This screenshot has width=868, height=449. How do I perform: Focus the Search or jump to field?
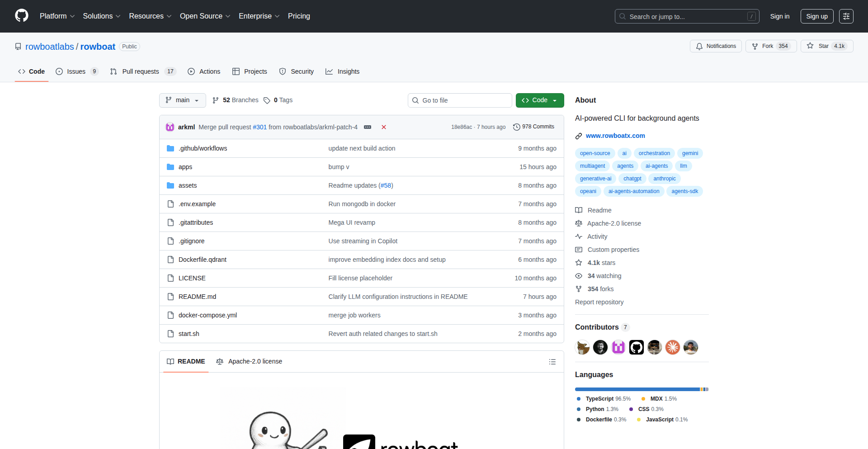click(687, 16)
